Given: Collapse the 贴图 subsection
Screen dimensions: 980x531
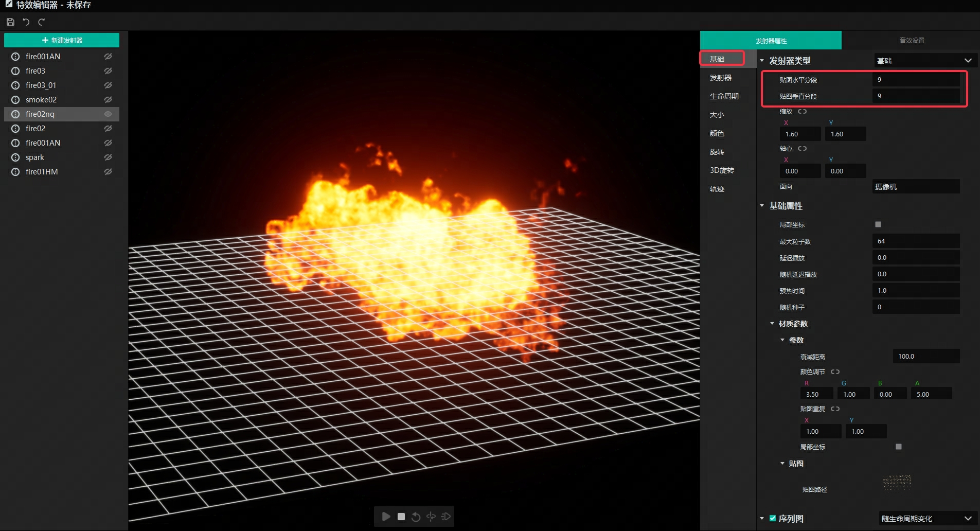Looking at the screenshot, I should (782, 464).
